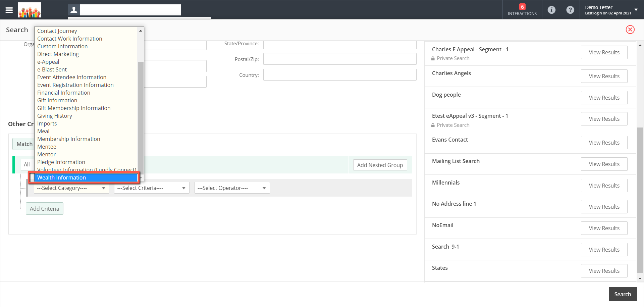Click the Postal/Zip input field

coord(340,59)
